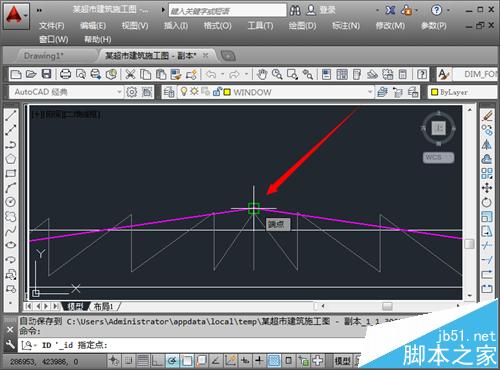Cut selection with the scissors icon

(130, 74)
